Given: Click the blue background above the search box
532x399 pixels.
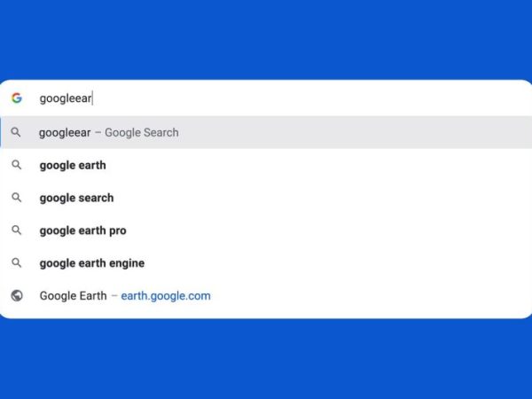Looking at the screenshot, I should (266, 39).
